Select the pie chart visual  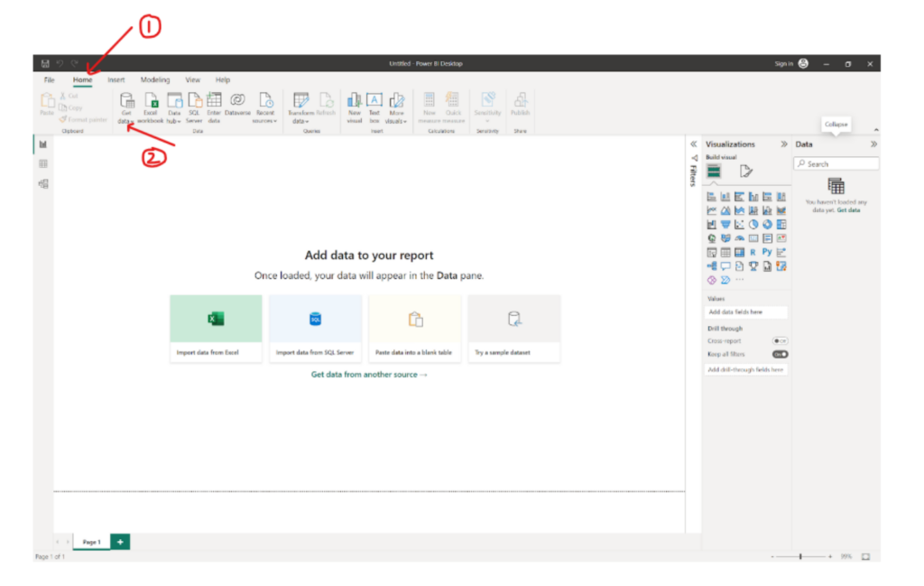pyautogui.click(x=752, y=224)
